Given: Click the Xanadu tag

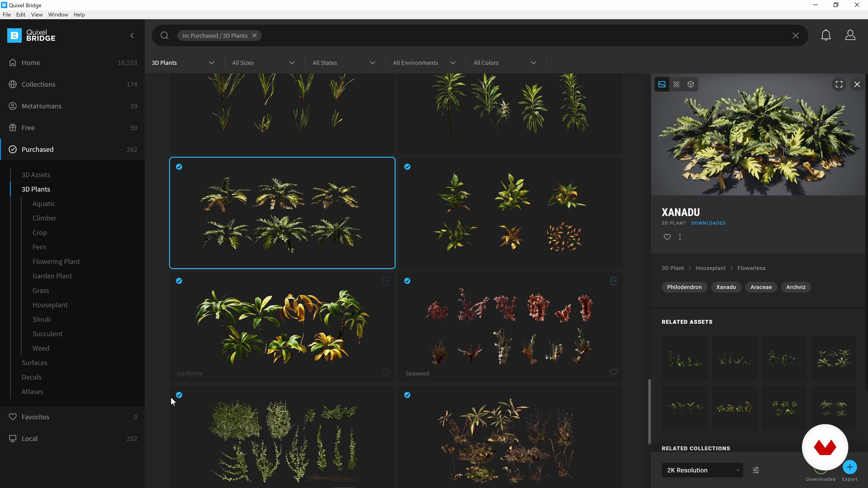Looking at the screenshot, I should [x=726, y=287].
